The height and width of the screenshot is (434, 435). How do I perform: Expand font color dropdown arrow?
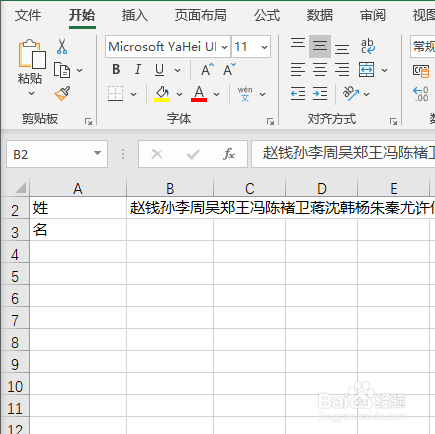216,94
